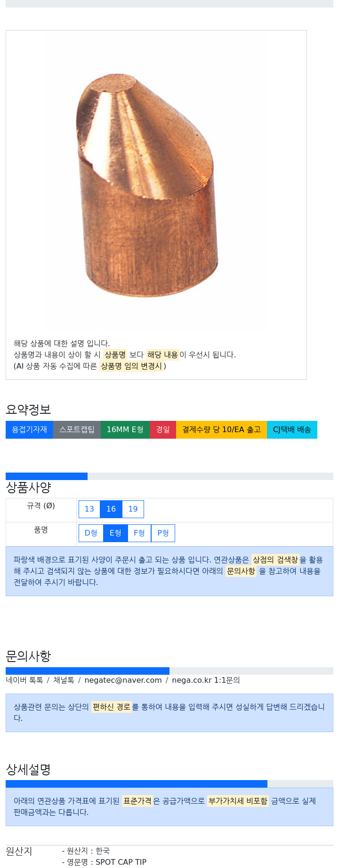The image size is (339, 868).
Task: Select the 19 diameter size option
Action: 133,509
